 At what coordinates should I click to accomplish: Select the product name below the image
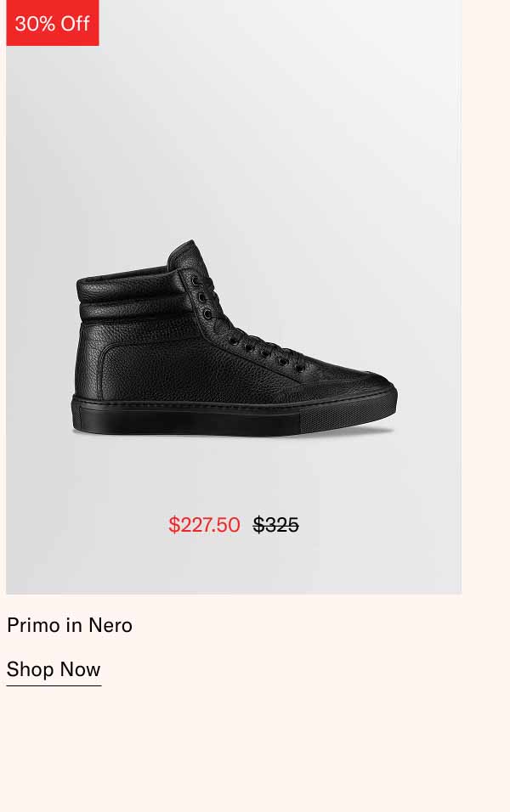69,625
